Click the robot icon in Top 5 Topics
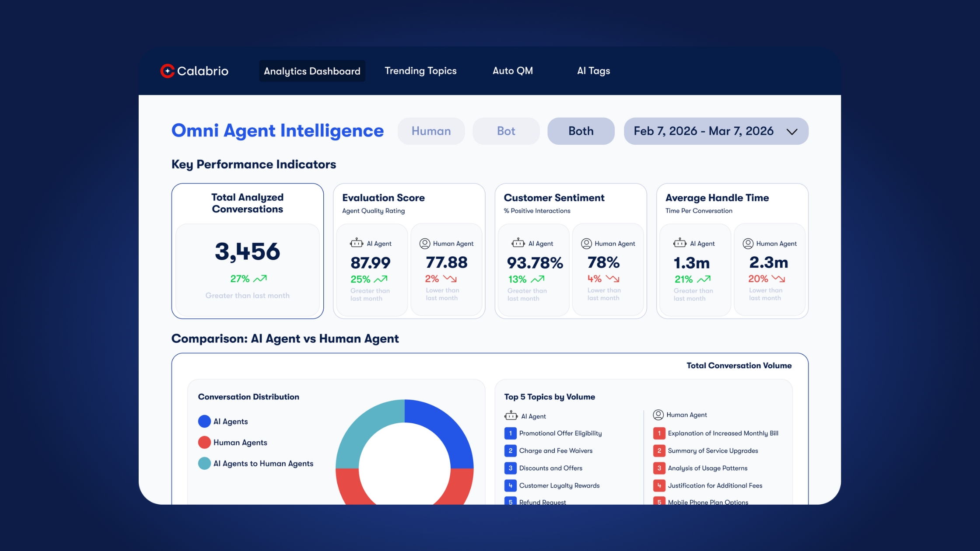Image resolution: width=980 pixels, height=551 pixels. click(511, 415)
